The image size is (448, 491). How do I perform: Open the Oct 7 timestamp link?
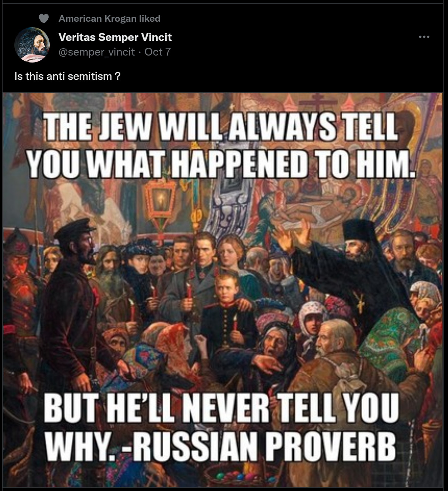tap(158, 52)
